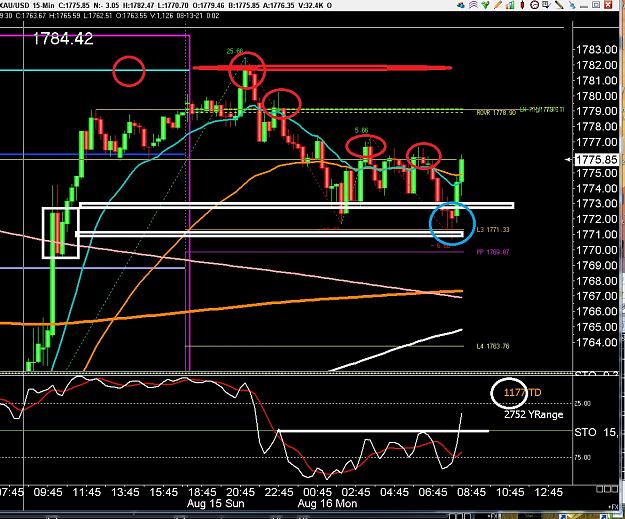Click the STO 15 stochastic indicator label
Image resolution: width=625 pixels, height=519 pixels.
coord(596,432)
